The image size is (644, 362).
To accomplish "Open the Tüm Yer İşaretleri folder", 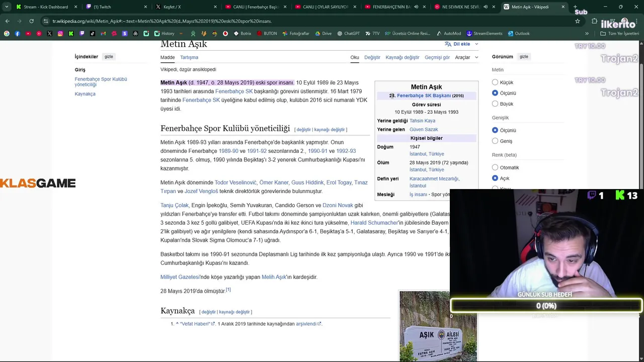I will coord(619,34).
